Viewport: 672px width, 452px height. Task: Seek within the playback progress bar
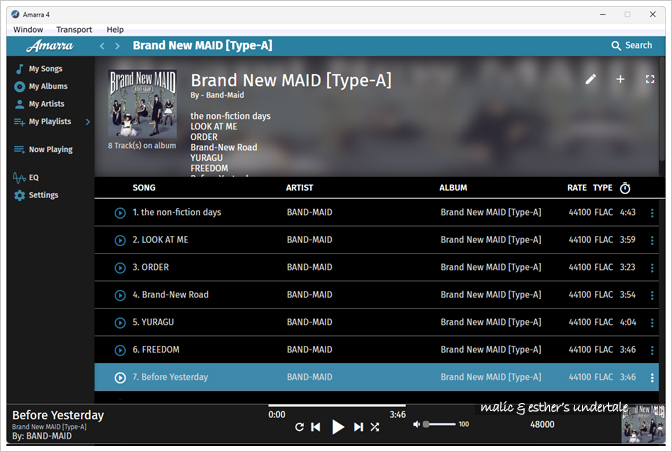pyautogui.click(x=337, y=405)
